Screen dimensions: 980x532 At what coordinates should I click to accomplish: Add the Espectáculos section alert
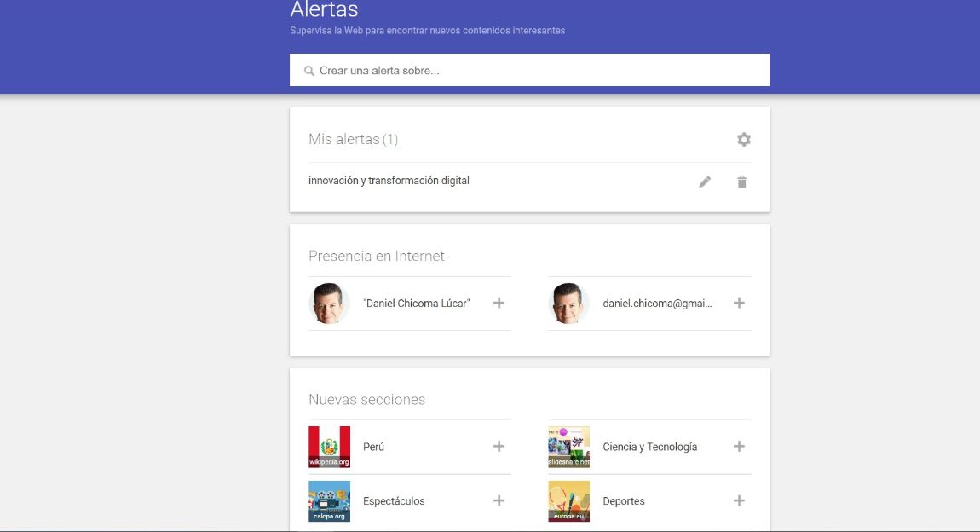[x=499, y=501]
